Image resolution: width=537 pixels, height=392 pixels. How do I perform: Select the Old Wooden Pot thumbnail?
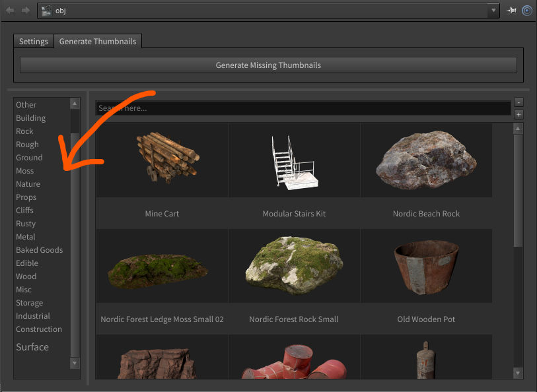coord(427,266)
